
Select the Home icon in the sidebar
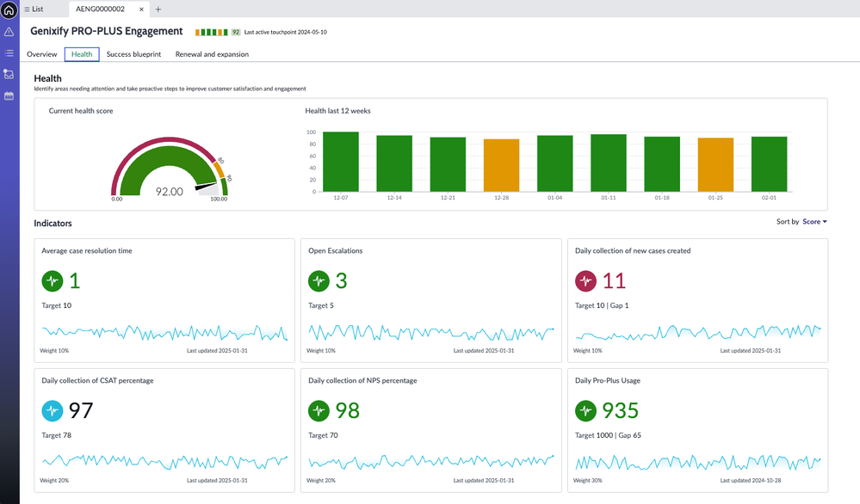[9, 9]
